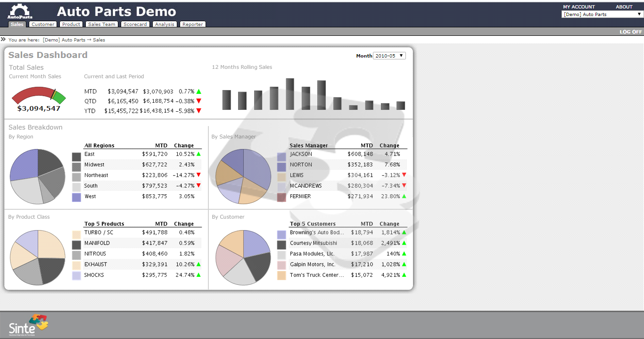Screen dimensions: 644x339
Task: Click the red arrow in the LEWIS row
Action: point(404,175)
